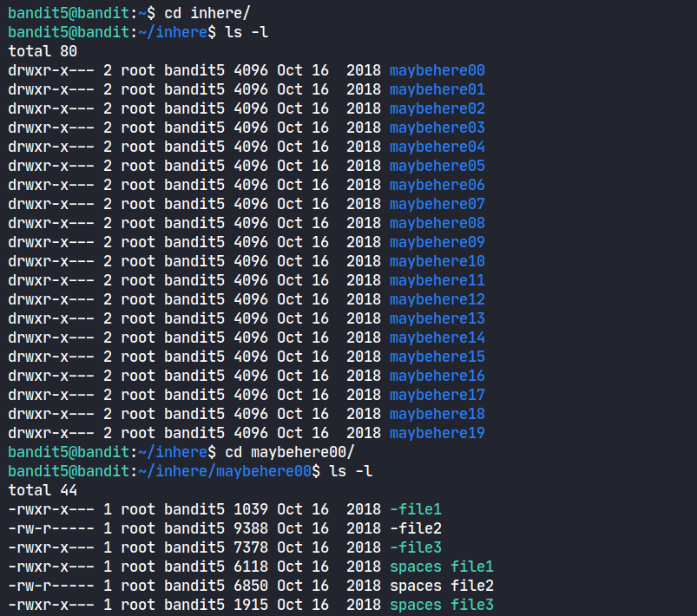Click the directory name maybehere11
The height and width of the screenshot is (616, 697).
(437, 280)
